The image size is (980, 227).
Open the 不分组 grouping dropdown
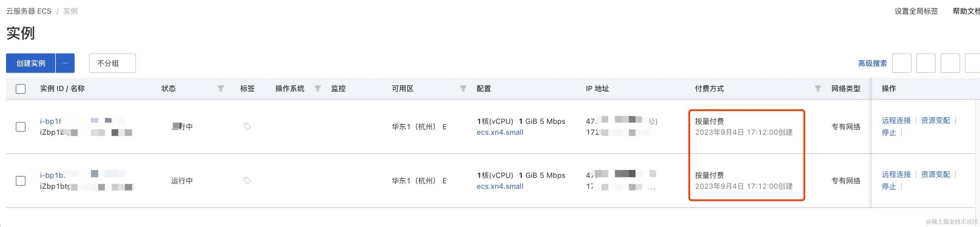click(112, 63)
